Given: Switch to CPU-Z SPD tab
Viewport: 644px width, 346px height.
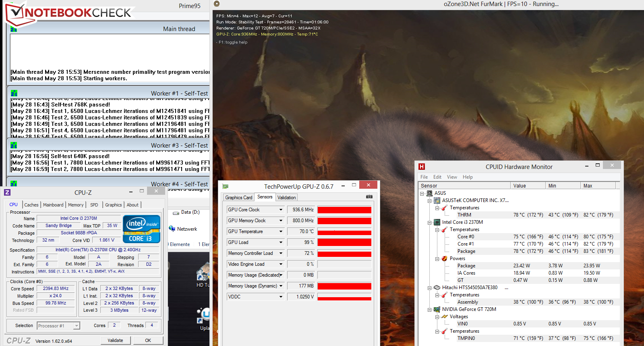Looking at the screenshot, I should pos(94,205).
